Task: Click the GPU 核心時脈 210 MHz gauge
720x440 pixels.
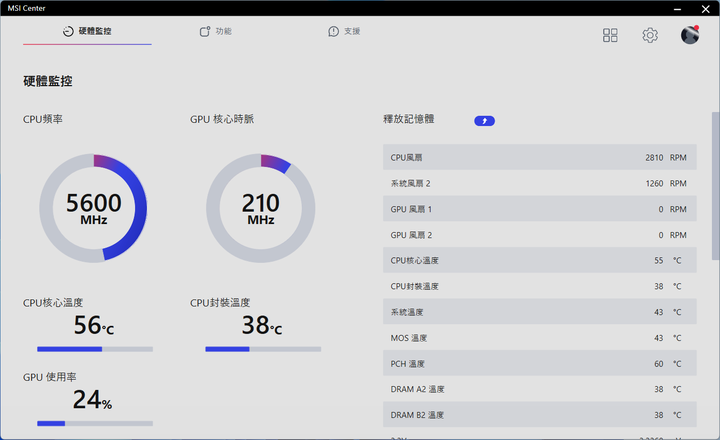Action: point(261,208)
